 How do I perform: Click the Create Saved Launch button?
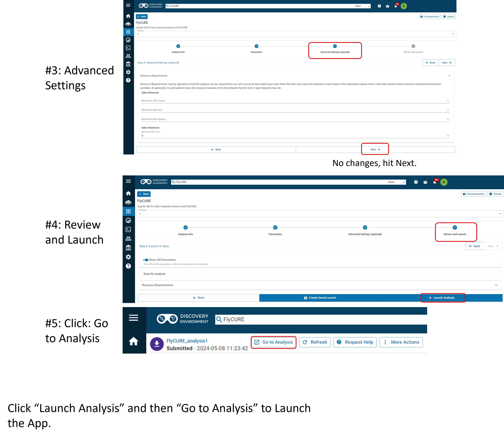pos(320,298)
